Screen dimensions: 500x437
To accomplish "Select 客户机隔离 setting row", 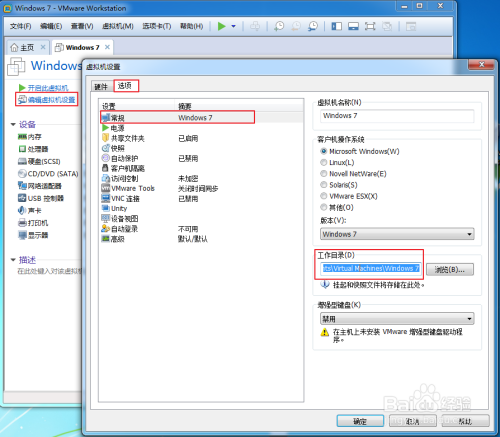I will tap(202, 168).
